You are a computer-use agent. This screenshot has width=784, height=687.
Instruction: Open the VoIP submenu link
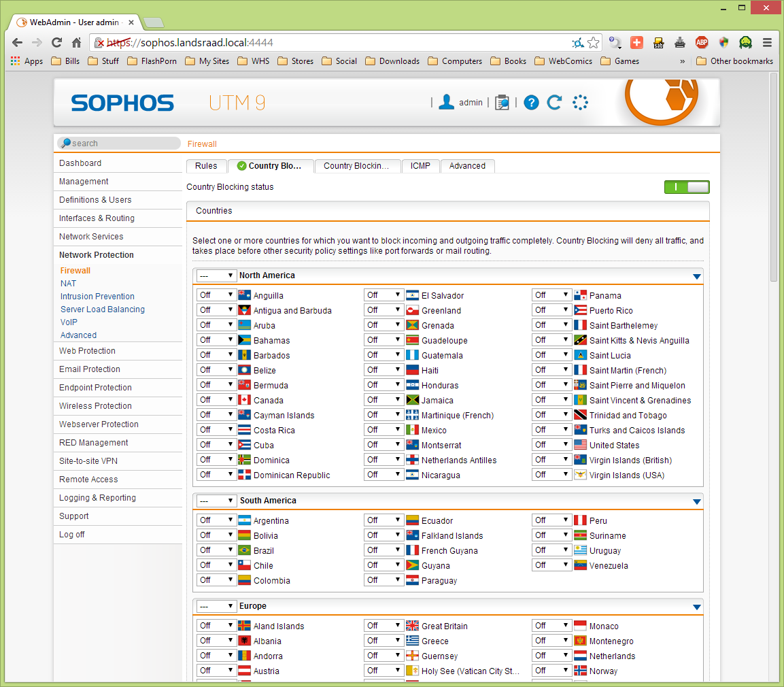click(x=69, y=322)
